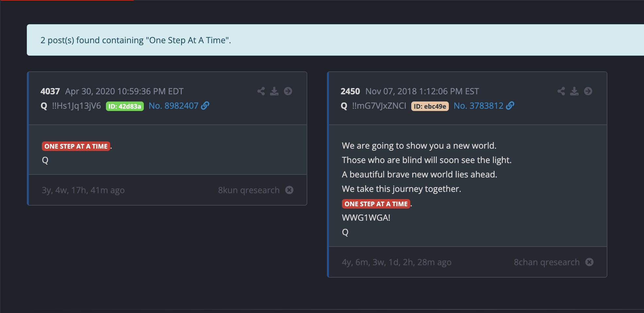Screen dimensions: 644x313
Task: Click the 8kun qresearch source label
Action: click(249, 190)
